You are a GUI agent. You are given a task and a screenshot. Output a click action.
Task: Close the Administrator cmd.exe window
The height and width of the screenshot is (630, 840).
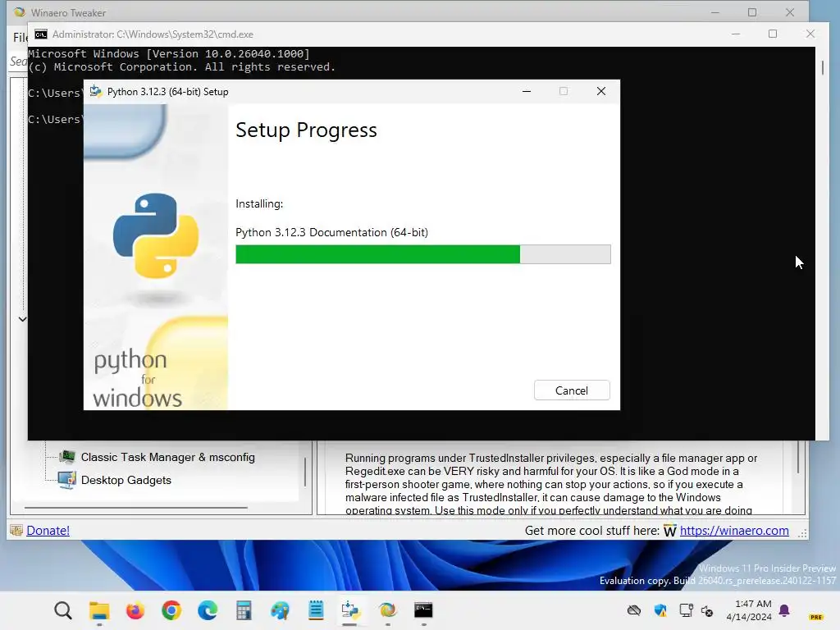[810, 34]
